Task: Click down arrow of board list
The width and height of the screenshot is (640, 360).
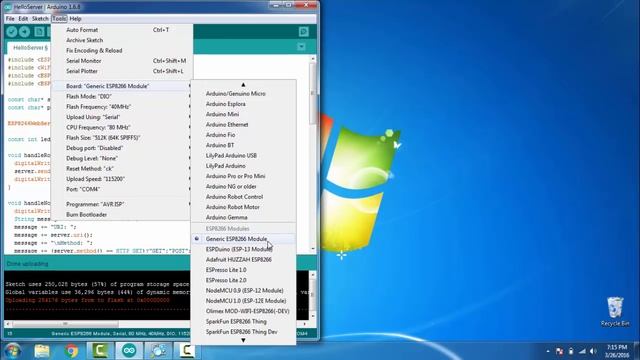Action: [x=243, y=340]
